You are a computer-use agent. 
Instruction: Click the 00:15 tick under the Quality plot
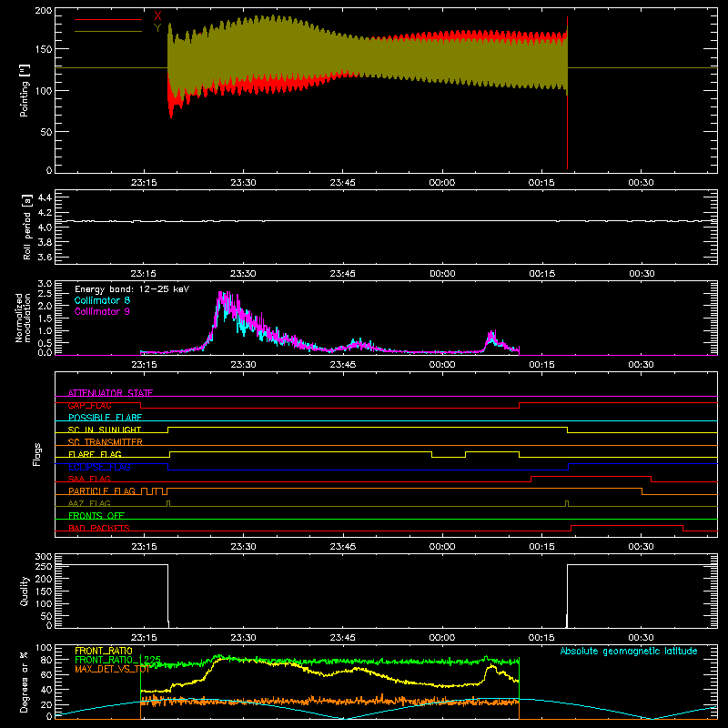pyautogui.click(x=541, y=638)
